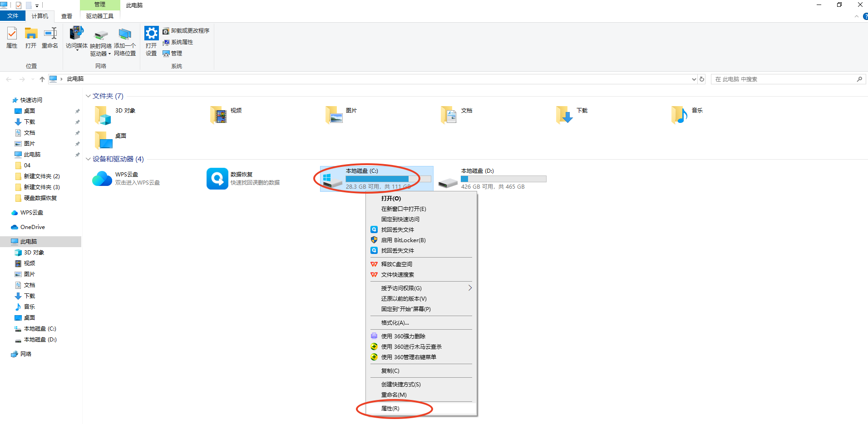Image resolution: width=868 pixels, height=424 pixels.
Task: Click the 属性 icon in the ribbon
Action: pos(12,34)
